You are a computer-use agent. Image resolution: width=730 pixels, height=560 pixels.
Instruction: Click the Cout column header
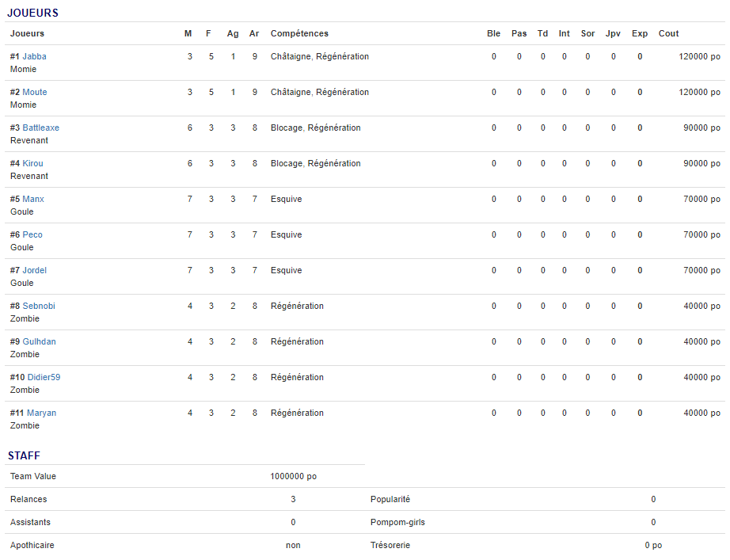[x=668, y=33]
